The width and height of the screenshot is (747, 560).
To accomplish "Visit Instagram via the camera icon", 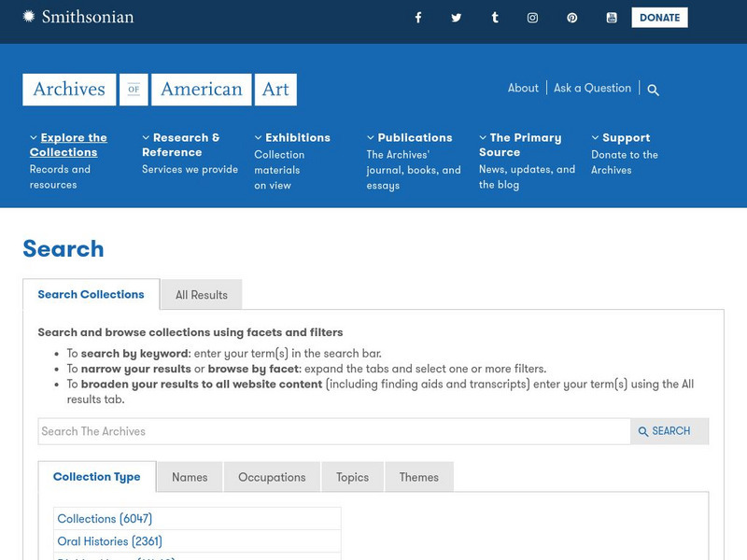I will (532, 18).
